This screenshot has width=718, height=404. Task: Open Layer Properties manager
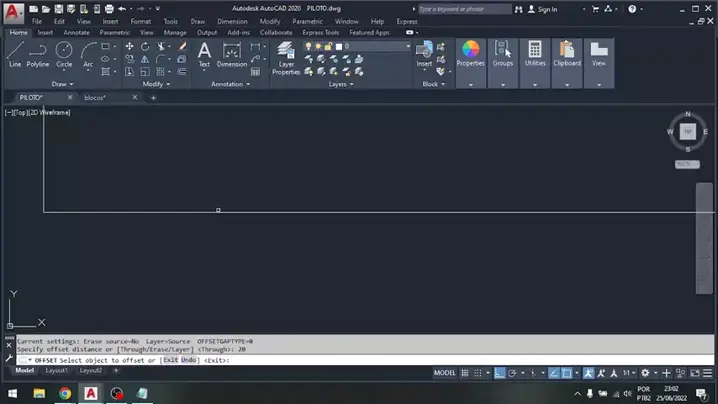(286, 58)
